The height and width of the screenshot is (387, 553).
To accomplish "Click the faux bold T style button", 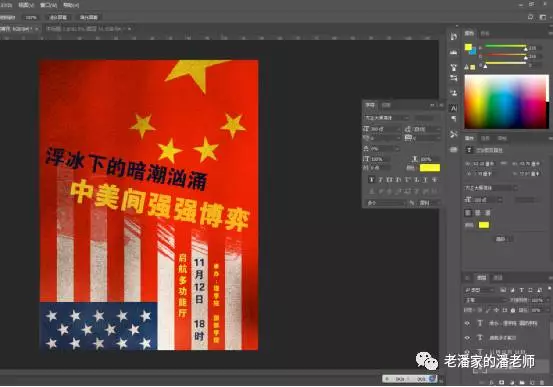I will coord(371,180).
